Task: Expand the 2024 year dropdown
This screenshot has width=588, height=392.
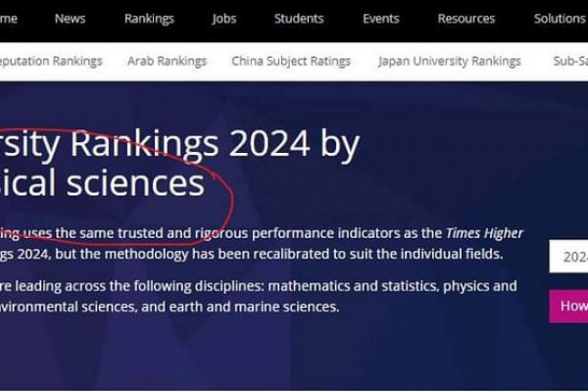Action: 568,257
